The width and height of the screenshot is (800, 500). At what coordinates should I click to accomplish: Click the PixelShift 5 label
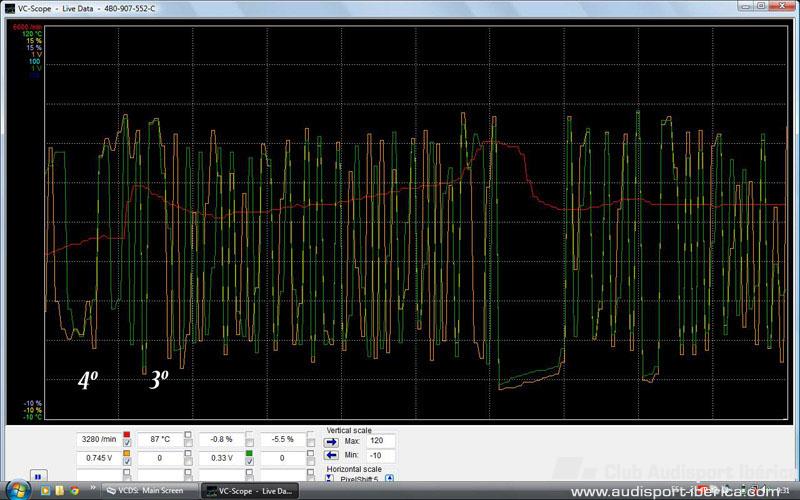[359, 479]
